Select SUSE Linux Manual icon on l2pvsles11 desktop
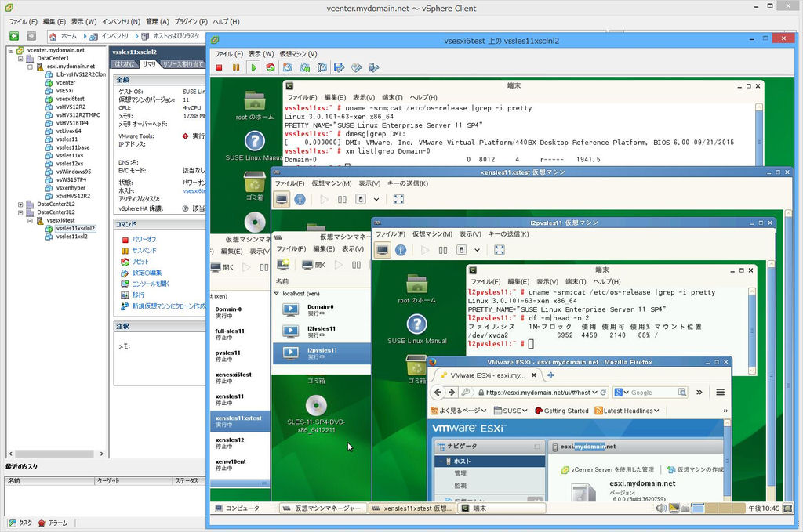This screenshot has width=803, height=532. point(417,324)
